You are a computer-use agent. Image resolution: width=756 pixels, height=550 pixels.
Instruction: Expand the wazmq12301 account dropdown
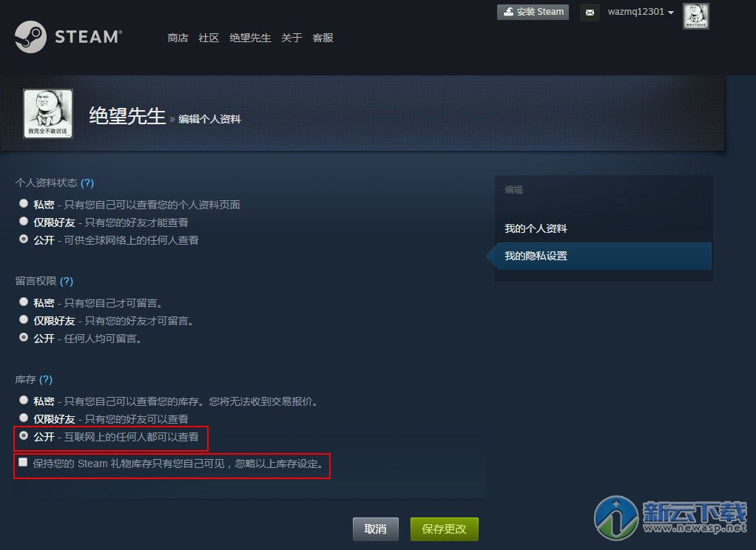[x=641, y=12]
